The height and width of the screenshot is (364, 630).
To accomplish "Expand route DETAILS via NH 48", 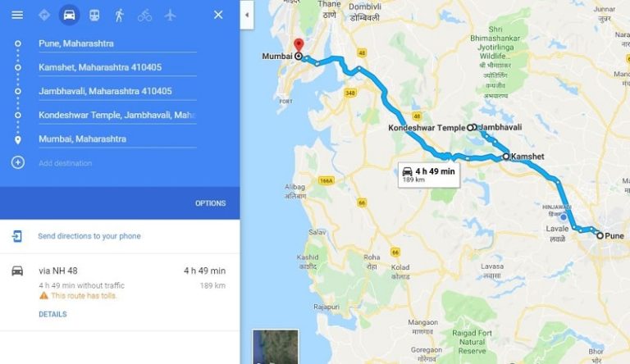I will point(52,314).
